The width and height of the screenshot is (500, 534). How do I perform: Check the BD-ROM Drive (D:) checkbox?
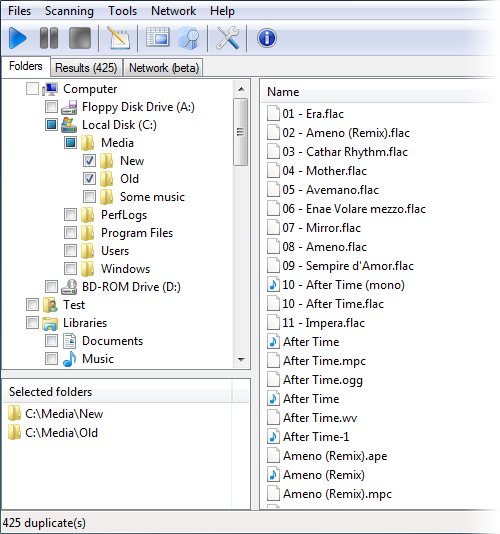(51, 287)
